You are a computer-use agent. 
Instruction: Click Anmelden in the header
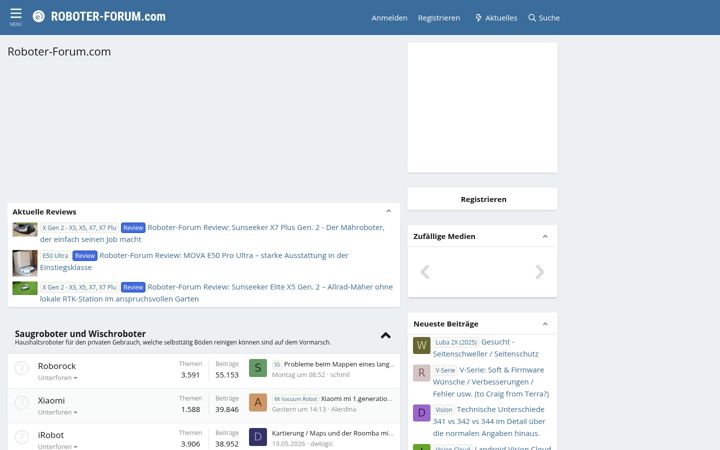(x=389, y=18)
